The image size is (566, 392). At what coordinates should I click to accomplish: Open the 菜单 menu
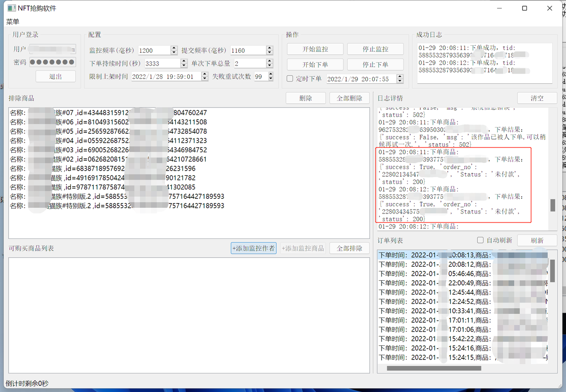coord(13,22)
